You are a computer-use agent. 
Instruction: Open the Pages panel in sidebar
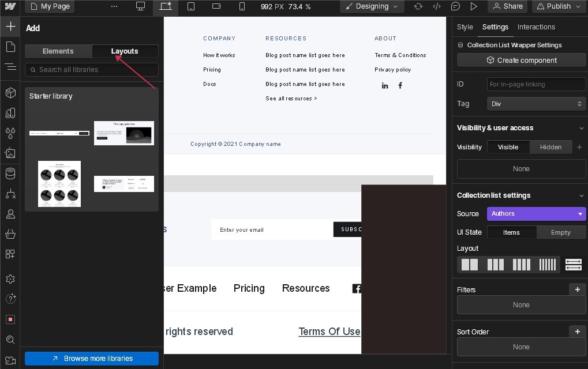(10, 47)
